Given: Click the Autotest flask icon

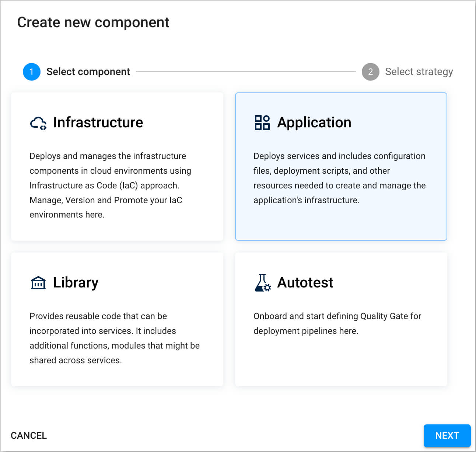Looking at the screenshot, I should 262,283.
